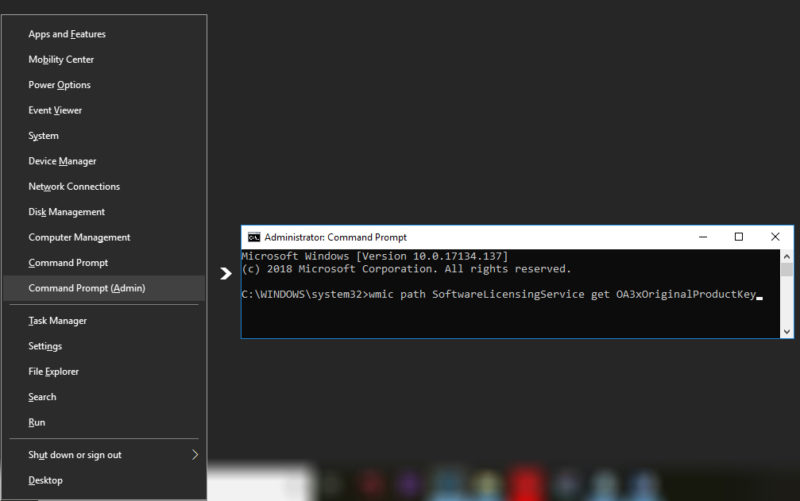Click the Command Prompt title bar icon
The height and width of the screenshot is (501, 800).
tap(254, 237)
